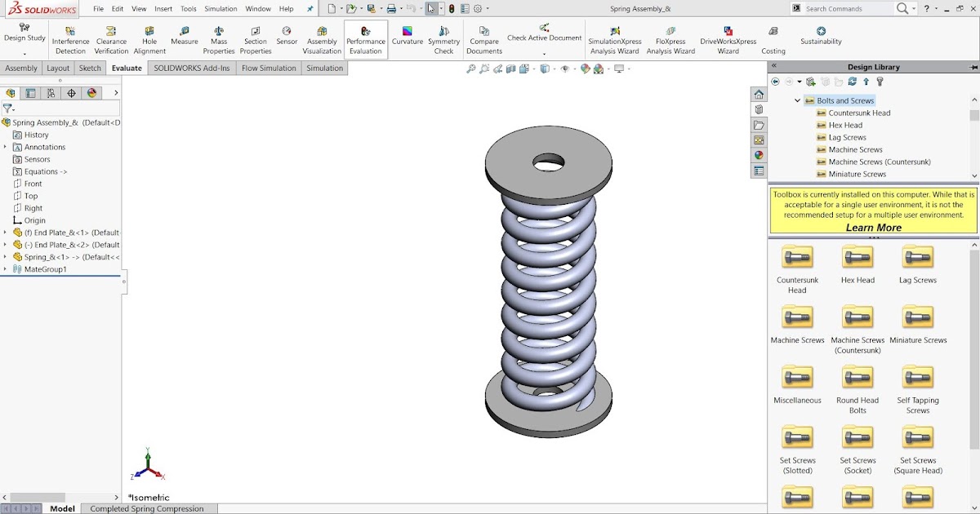Select the Interference Detection tool
Screen dimensions: 980x514
tap(69, 38)
